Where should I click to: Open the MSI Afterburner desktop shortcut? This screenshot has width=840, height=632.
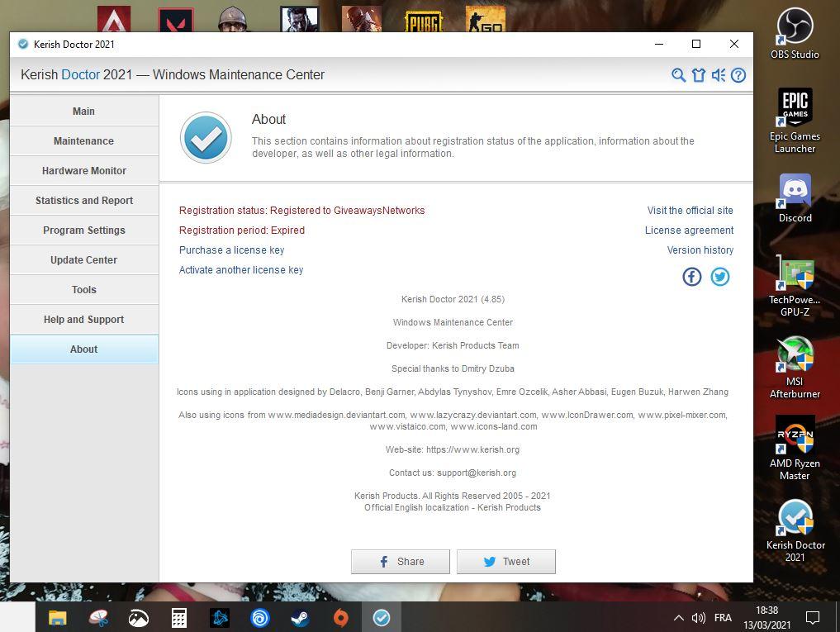point(795,368)
